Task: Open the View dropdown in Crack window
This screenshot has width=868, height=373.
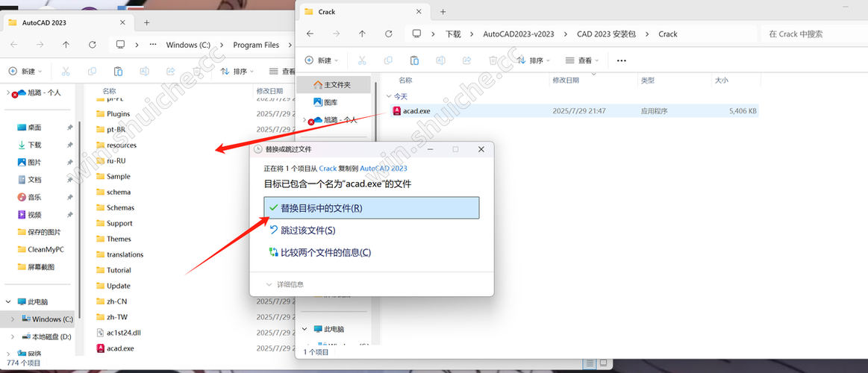Action: tap(583, 60)
